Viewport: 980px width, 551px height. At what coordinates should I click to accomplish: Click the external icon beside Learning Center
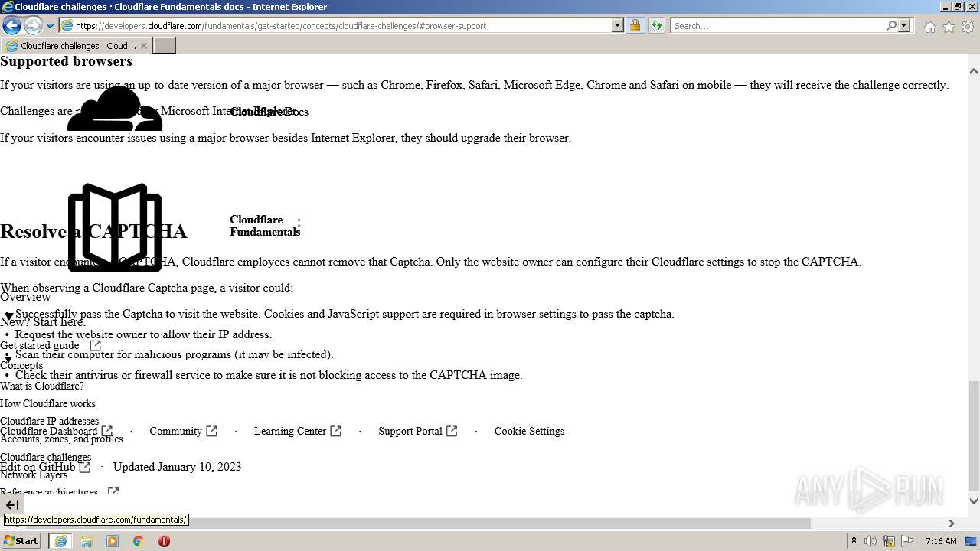(x=335, y=432)
